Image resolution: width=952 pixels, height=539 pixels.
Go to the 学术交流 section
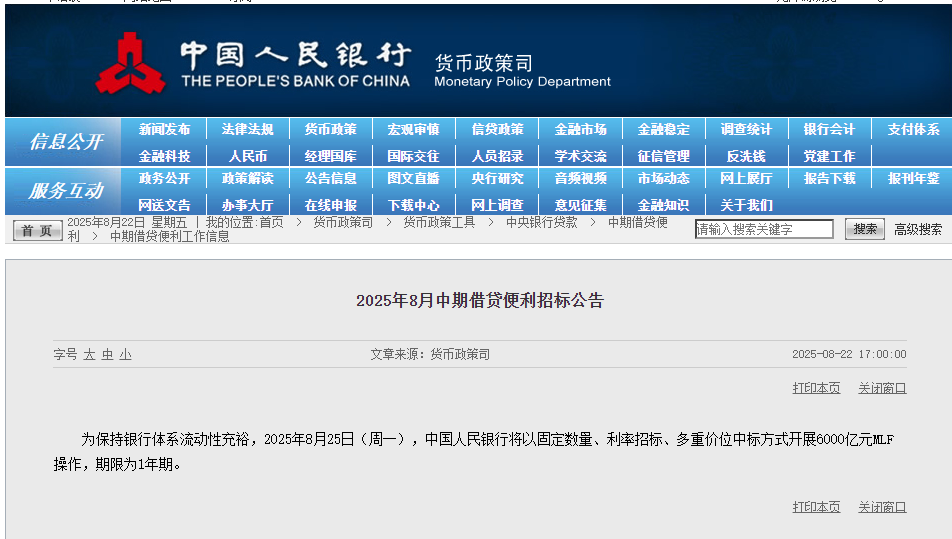tap(580, 156)
